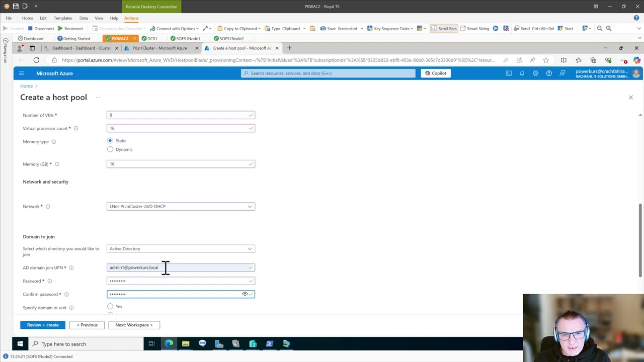Screen dimensions: 644x362
Task: Click Royal TS zoom in magnifier
Action: [608, 28]
